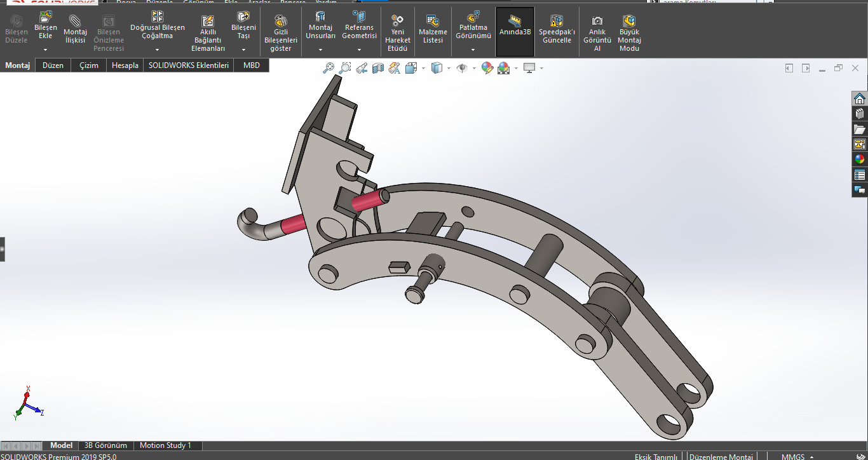Screen dimensions: 868x460
Task: Toggle the Section View icon
Action: click(378, 68)
